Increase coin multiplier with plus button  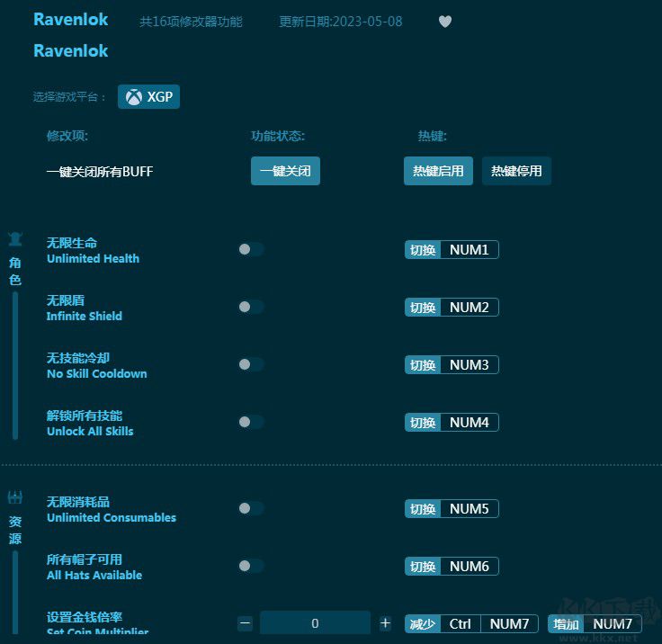point(385,623)
